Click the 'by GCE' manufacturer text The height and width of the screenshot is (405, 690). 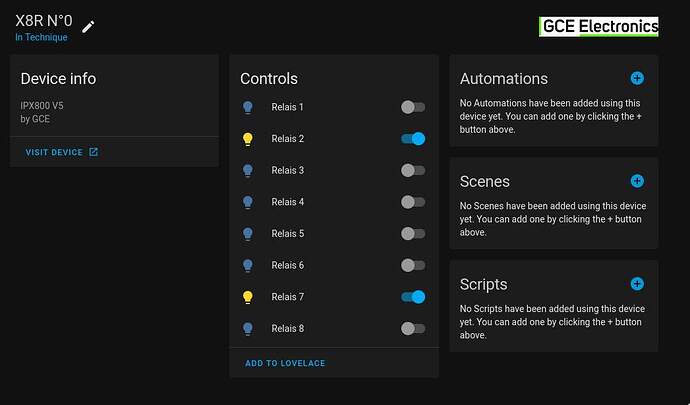(35, 119)
